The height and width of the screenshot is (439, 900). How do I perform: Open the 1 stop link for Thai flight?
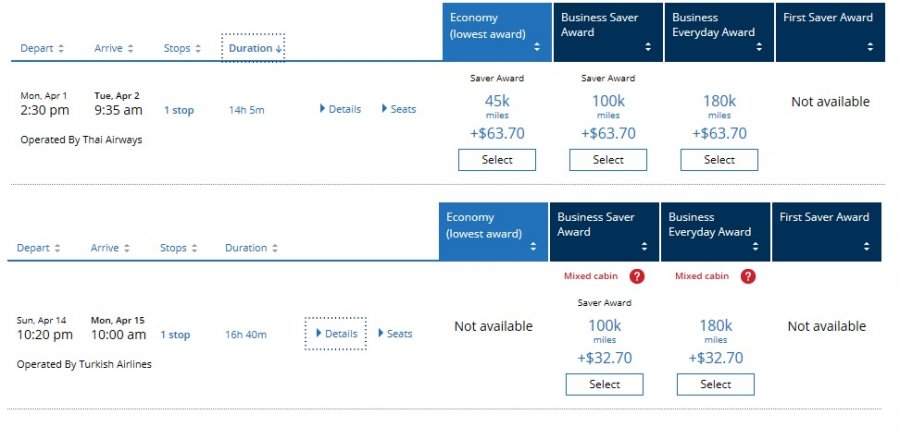click(179, 110)
